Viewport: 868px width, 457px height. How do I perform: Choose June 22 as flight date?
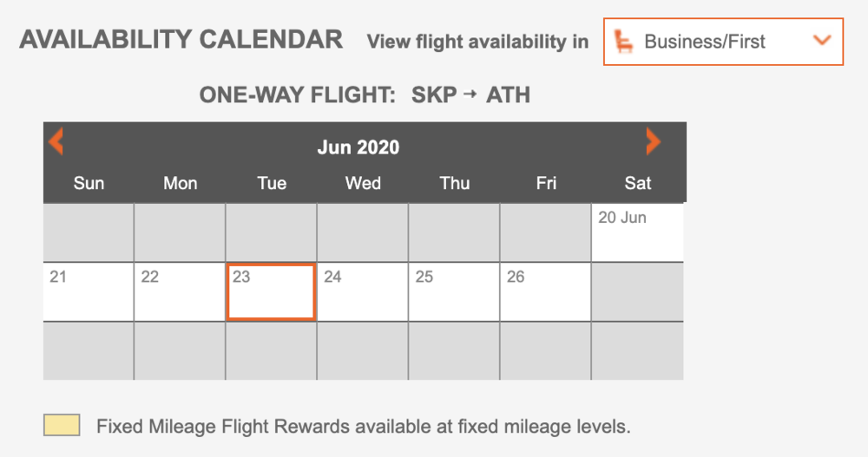[180, 291]
